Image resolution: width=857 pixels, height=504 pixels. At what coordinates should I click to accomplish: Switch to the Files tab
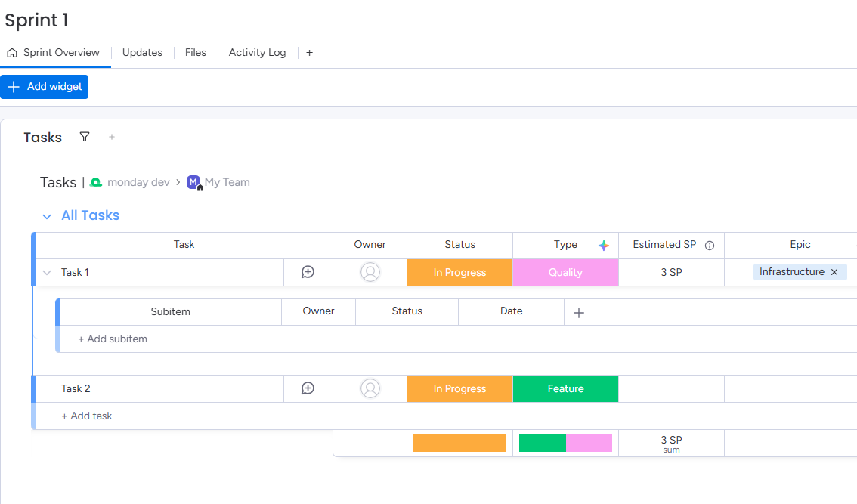[195, 52]
